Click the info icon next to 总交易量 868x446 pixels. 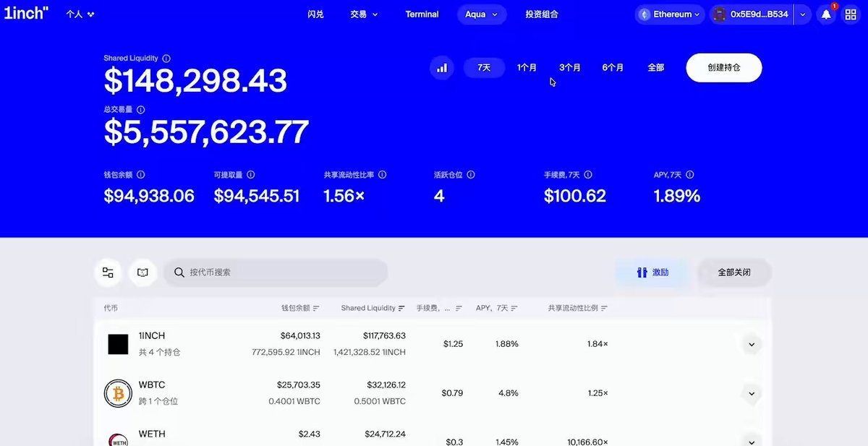point(140,110)
